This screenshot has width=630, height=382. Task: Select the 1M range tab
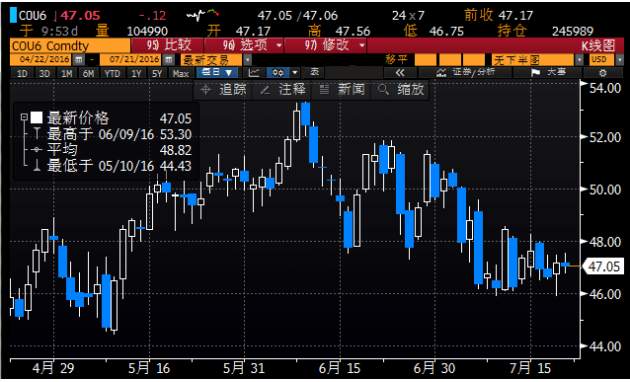[66, 74]
